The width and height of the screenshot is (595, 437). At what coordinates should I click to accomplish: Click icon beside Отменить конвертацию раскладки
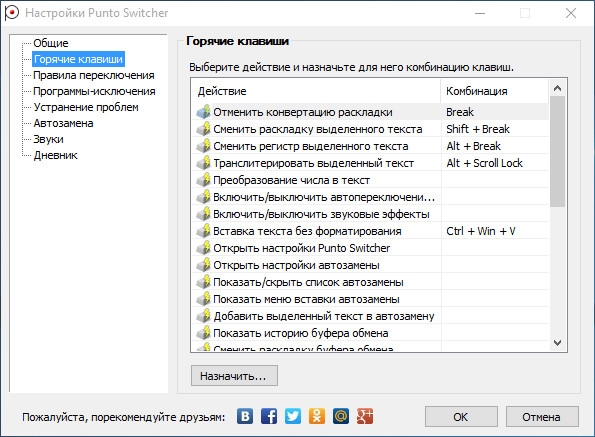(203, 112)
